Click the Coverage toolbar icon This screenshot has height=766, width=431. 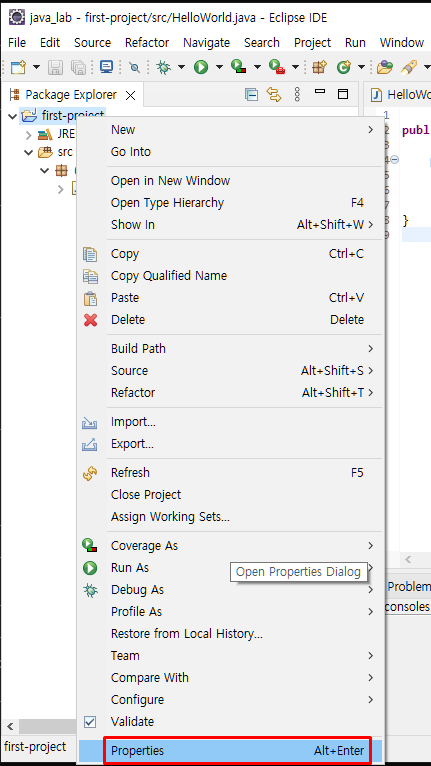pos(239,67)
